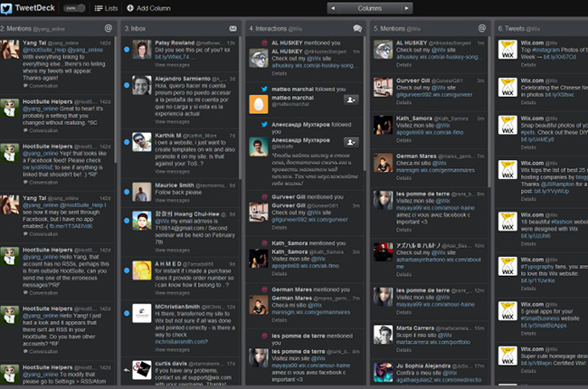Follow matteo marchal using the follow icon

point(351,100)
